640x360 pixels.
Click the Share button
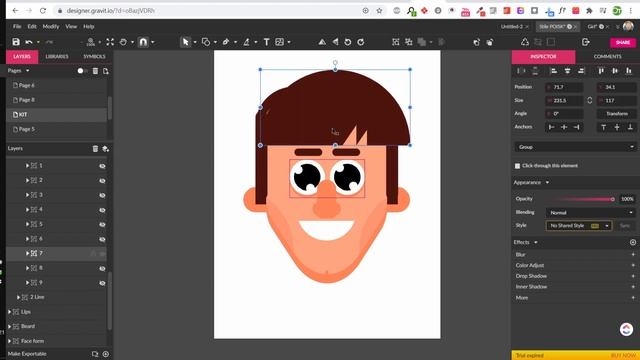pyautogui.click(x=623, y=42)
